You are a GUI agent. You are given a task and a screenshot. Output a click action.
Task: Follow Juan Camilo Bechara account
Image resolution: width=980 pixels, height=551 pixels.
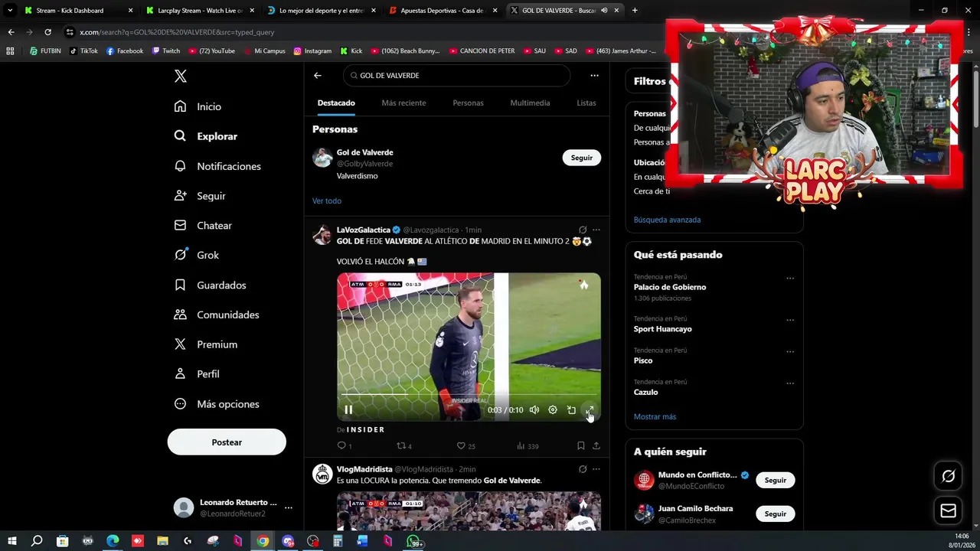tap(776, 514)
